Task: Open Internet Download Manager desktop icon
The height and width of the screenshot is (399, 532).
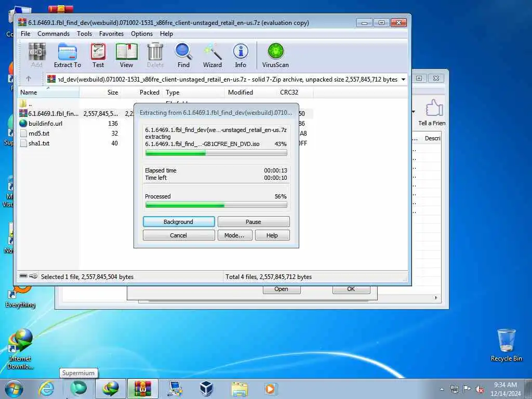Action: 20,349
